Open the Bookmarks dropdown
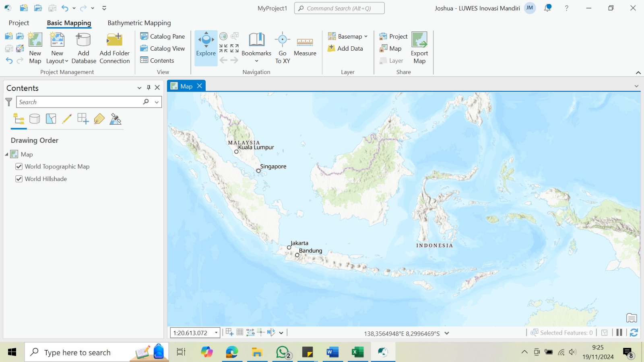 click(256, 48)
